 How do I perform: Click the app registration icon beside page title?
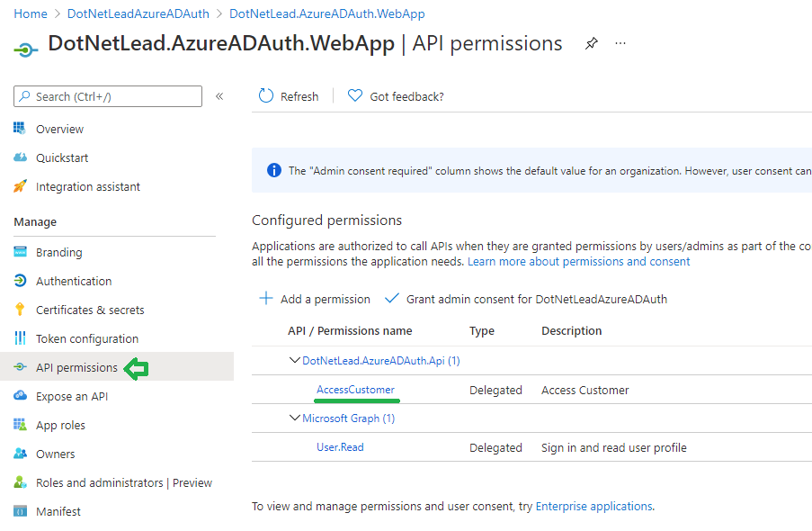[x=26, y=49]
